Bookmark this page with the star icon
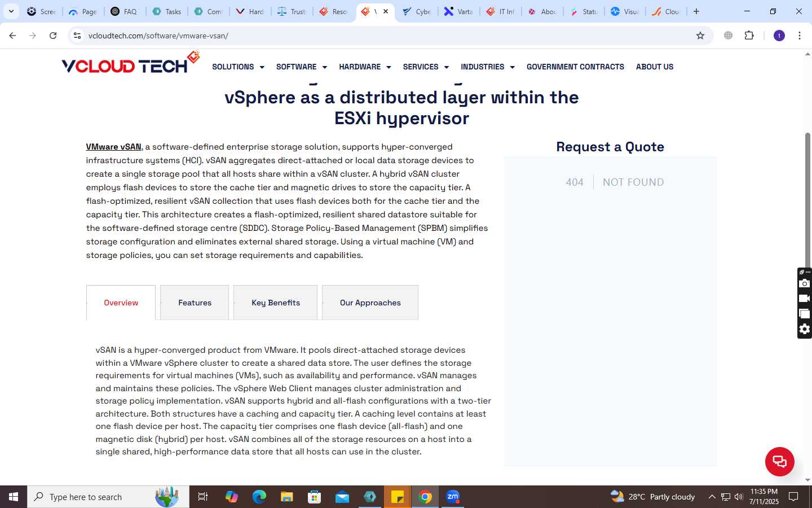 tap(700, 36)
